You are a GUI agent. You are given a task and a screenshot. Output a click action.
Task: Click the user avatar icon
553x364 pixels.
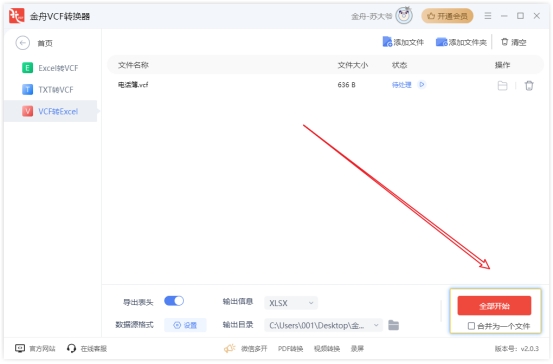point(404,16)
